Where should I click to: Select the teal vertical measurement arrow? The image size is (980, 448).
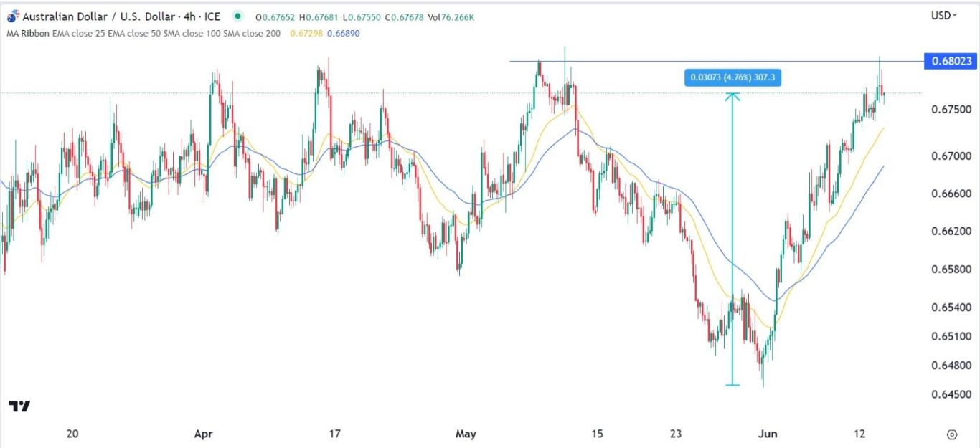[732, 237]
